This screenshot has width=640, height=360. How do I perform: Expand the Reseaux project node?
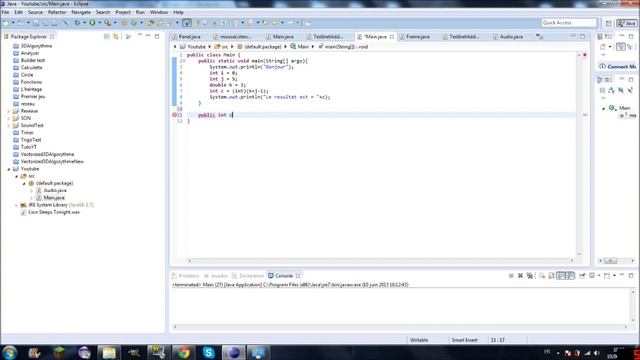coord(9,111)
